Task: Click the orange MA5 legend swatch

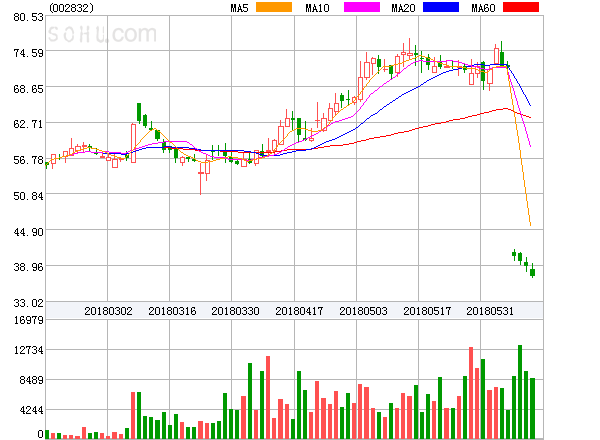Action: tap(274, 7)
